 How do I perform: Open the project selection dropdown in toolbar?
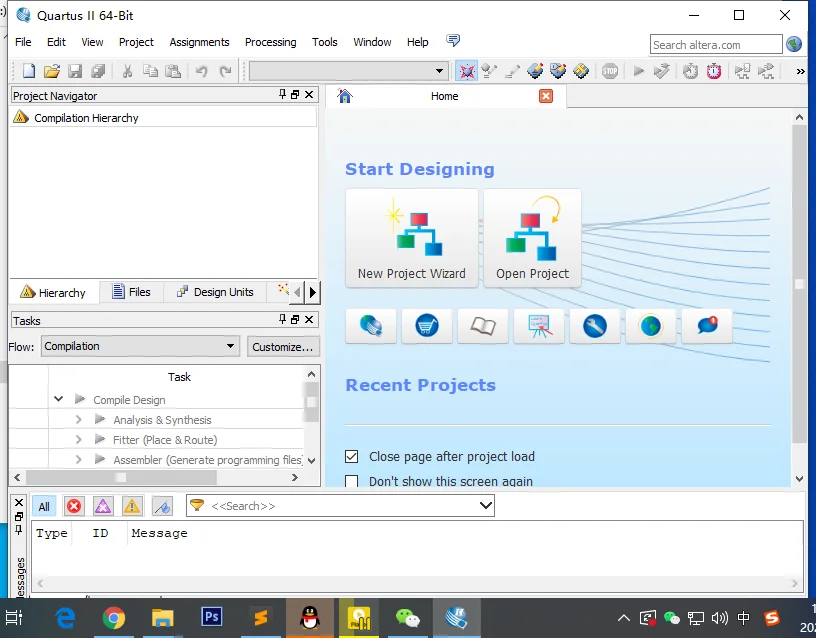point(348,71)
